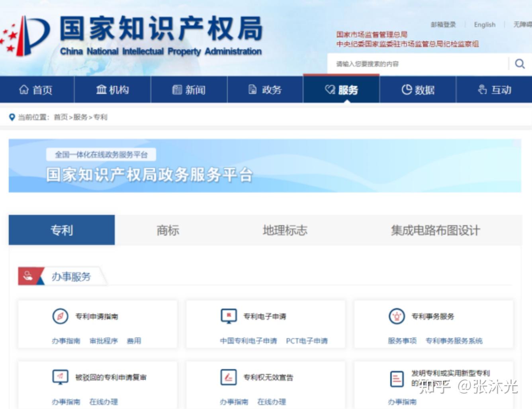
Task: Click the location pin icon in breadcrumb bar
Action: coord(11,117)
